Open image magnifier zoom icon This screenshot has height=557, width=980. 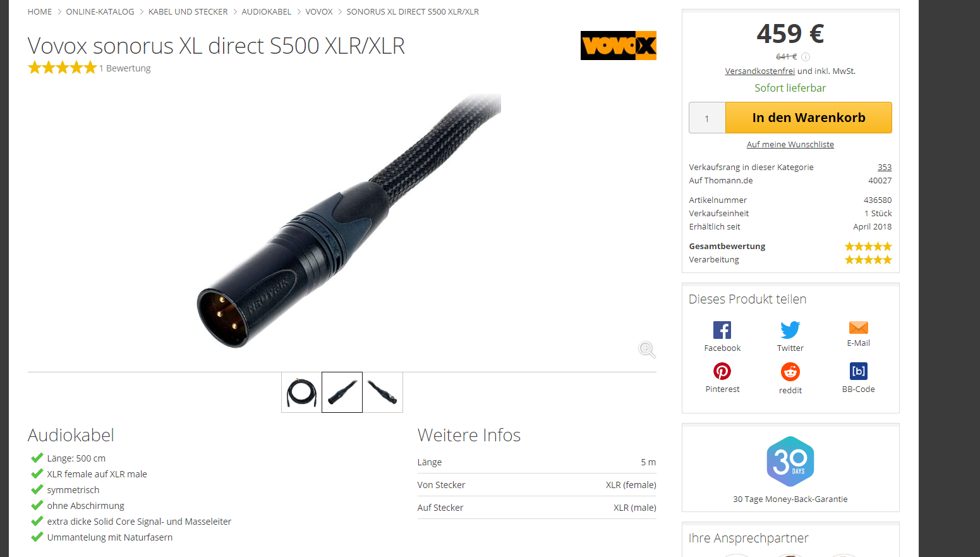(646, 350)
